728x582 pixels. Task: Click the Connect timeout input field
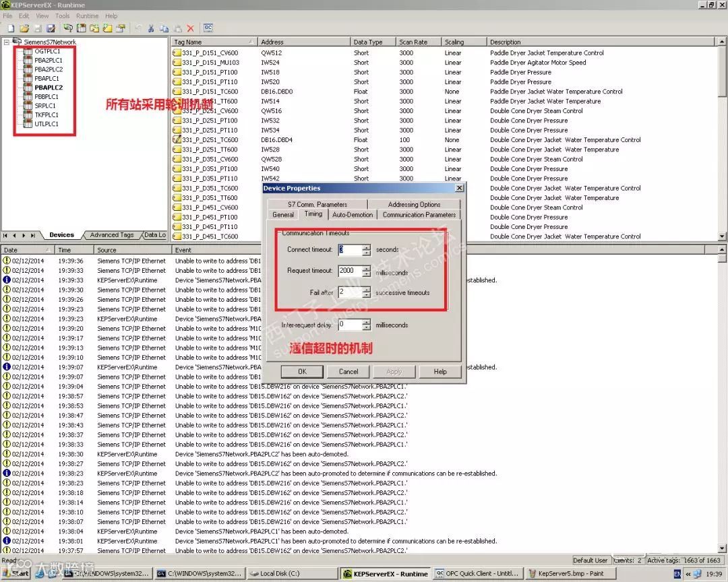point(350,250)
